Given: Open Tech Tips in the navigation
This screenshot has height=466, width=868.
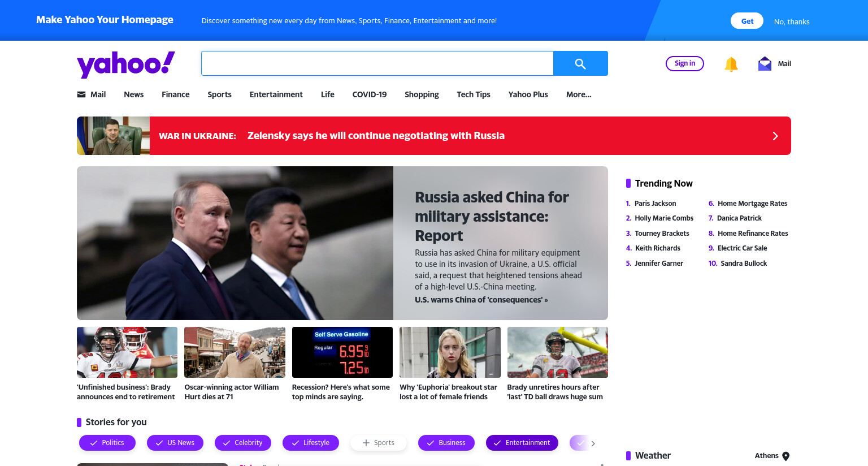Looking at the screenshot, I should tap(474, 94).
